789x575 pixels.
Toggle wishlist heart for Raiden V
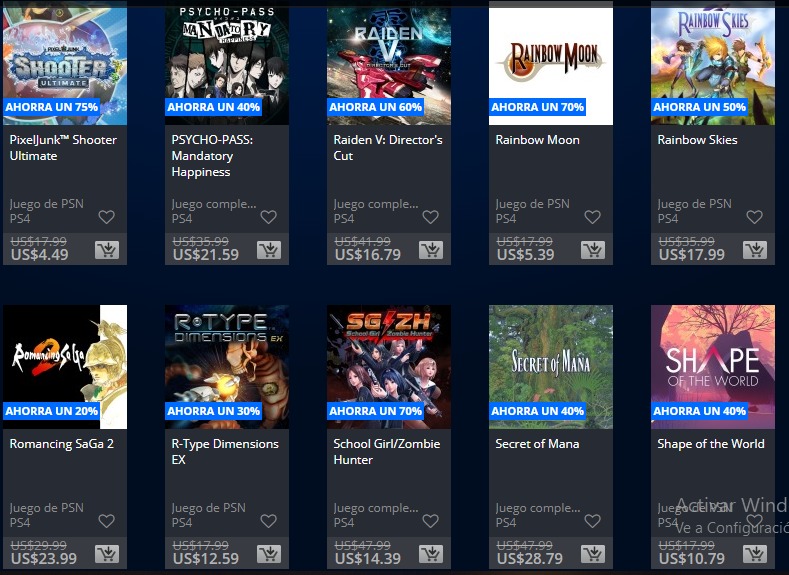pos(430,217)
